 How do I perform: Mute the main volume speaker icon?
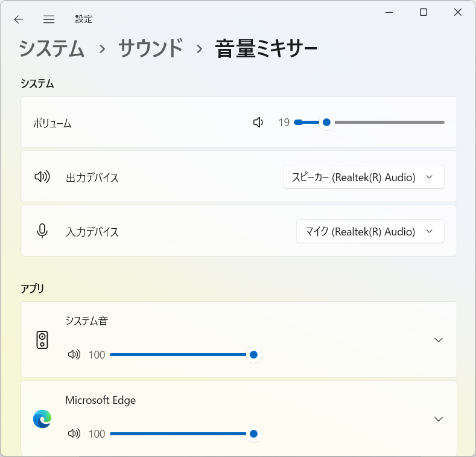(258, 123)
